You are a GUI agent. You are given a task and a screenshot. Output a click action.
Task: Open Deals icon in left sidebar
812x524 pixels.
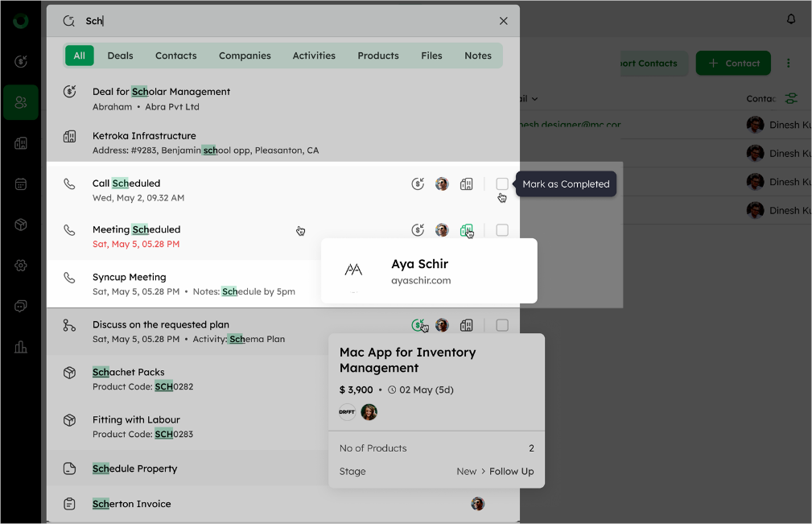[x=21, y=61]
